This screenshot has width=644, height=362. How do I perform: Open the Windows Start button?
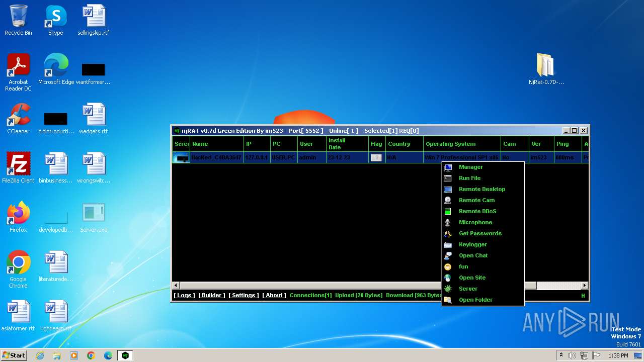(14, 355)
